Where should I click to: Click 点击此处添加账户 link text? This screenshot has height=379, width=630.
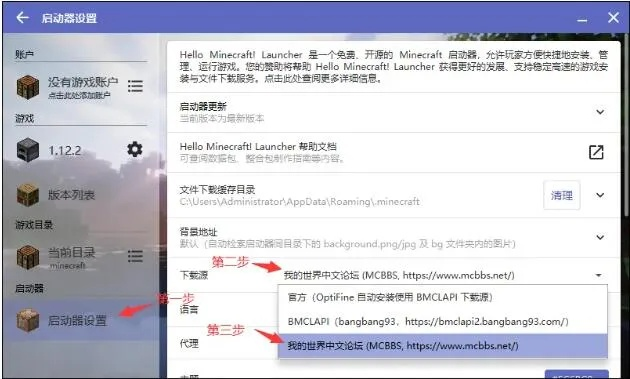pos(79,96)
